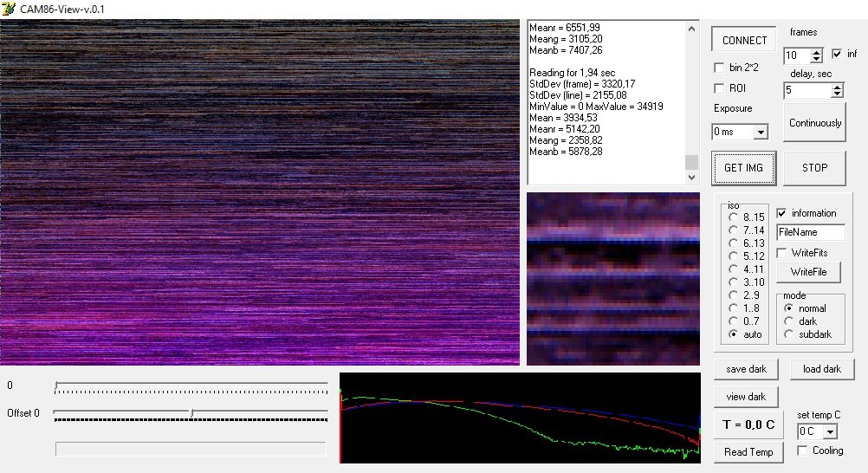Click the CAM86-View app icon in title bar
The width and height of the screenshot is (868, 473).
[9, 9]
